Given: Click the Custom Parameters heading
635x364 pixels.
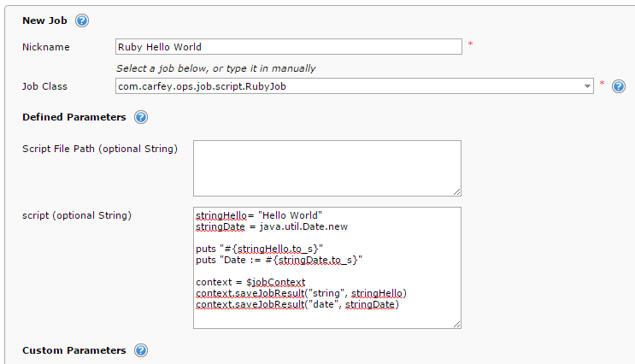Looking at the screenshot, I should point(73,350).
